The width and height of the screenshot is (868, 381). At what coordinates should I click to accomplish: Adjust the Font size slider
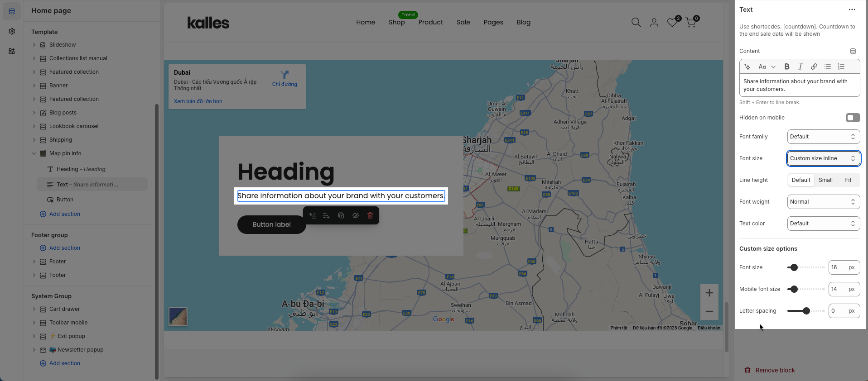pyautogui.click(x=806, y=267)
